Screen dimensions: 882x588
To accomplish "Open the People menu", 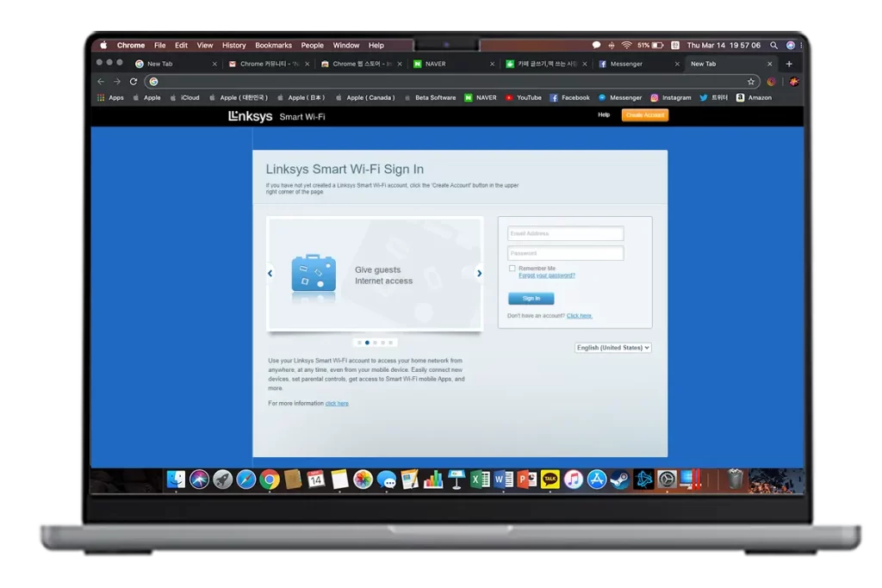I will point(312,45).
